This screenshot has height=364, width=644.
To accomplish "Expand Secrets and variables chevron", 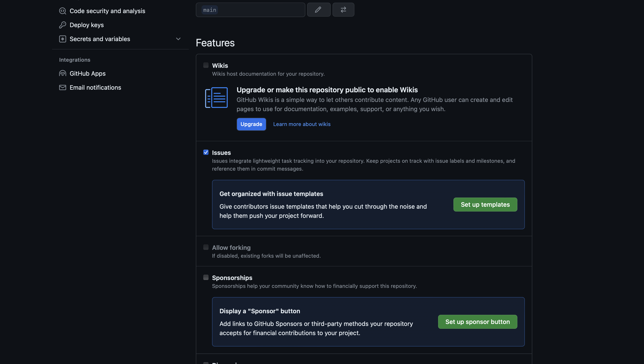I will pyautogui.click(x=178, y=39).
